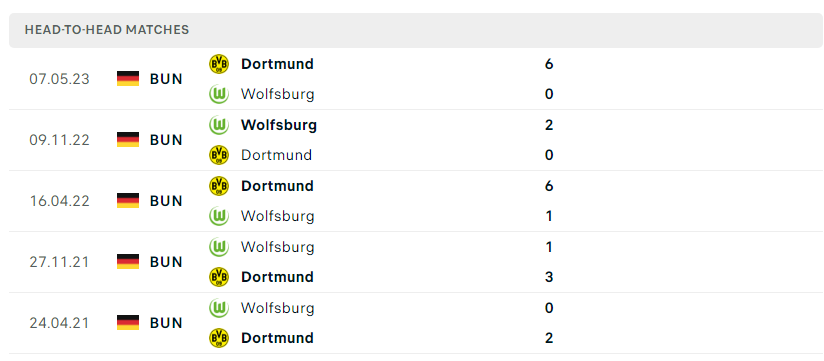Viewport: 824px width, 361px height.
Task: Click German flag beside 07.05.23 date
Action: pos(128,79)
